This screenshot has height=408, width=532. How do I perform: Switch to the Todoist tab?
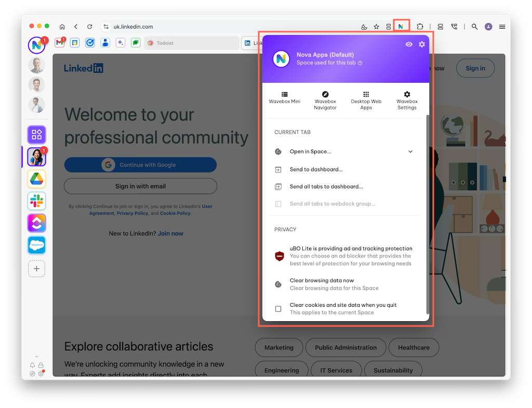[192, 43]
